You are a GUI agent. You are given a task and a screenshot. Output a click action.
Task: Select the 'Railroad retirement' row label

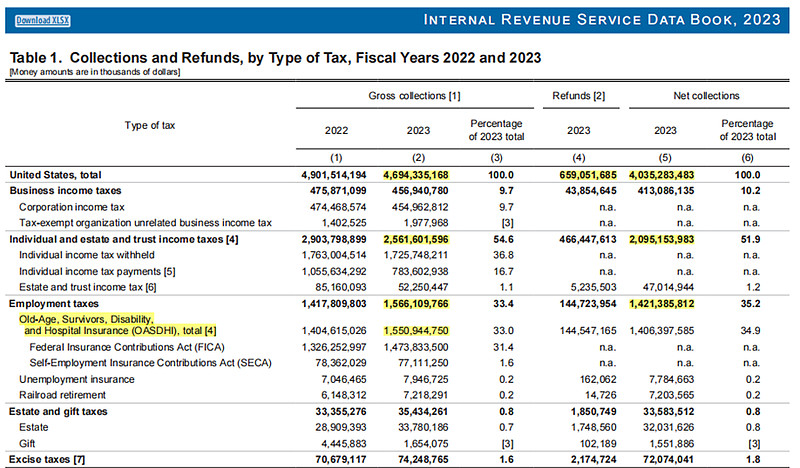(x=62, y=395)
